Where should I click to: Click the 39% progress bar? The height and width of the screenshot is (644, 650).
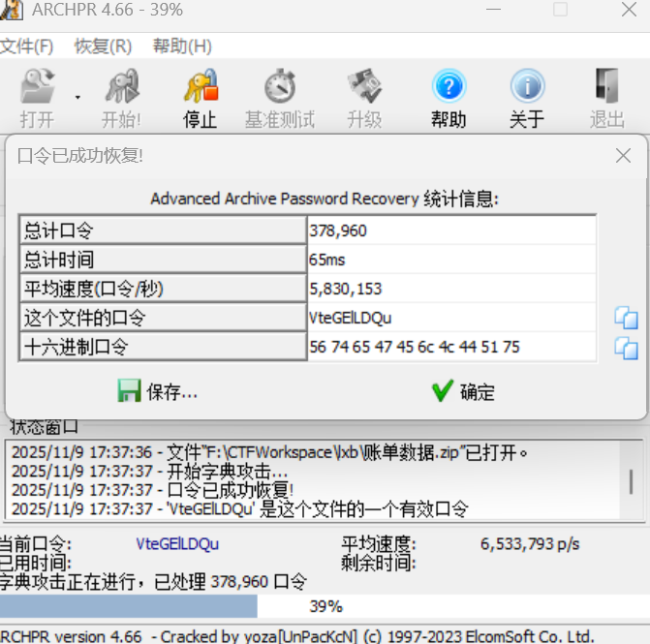click(325, 606)
